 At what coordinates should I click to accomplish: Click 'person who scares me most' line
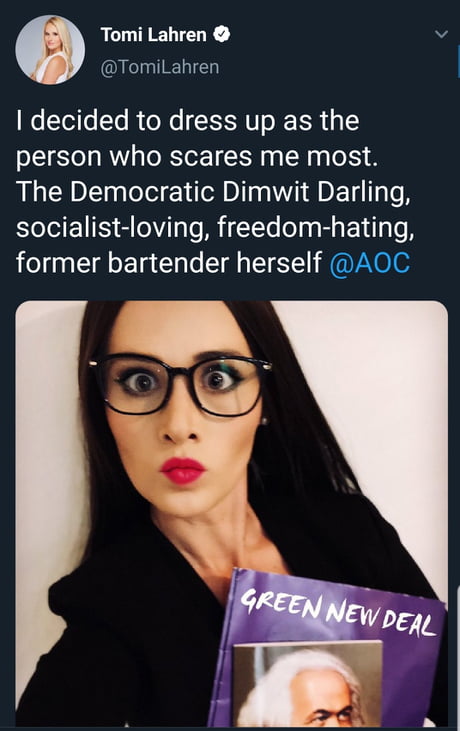[197, 157]
